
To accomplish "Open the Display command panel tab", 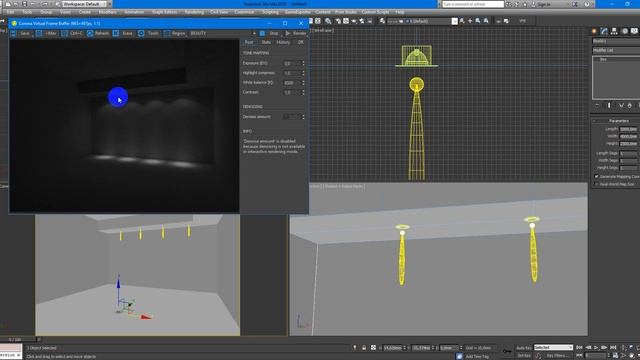I will coord(634,31).
